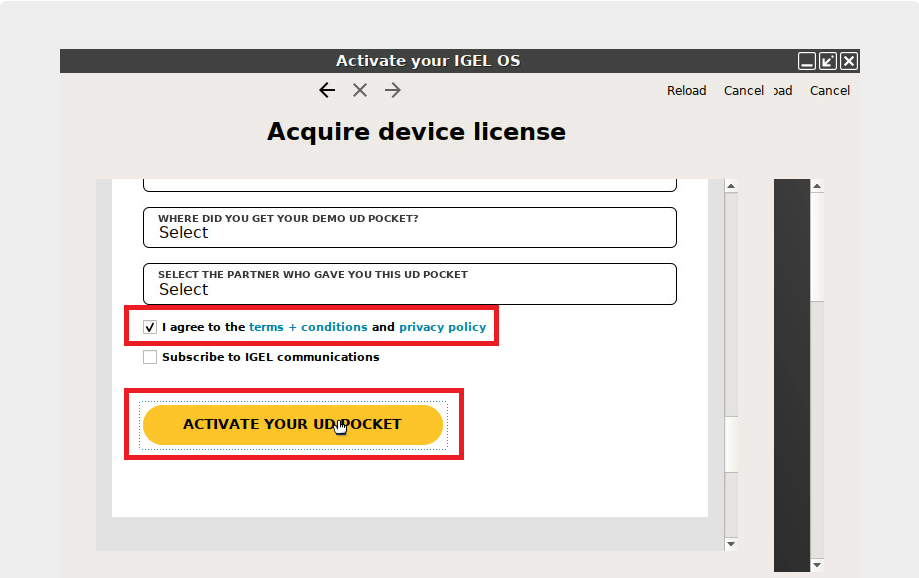
Task: Click the back arrow navigation icon
Action: 327,91
